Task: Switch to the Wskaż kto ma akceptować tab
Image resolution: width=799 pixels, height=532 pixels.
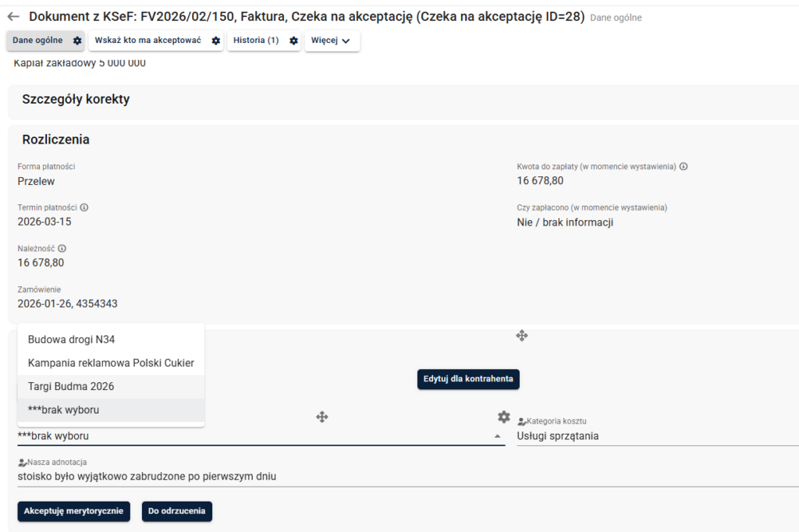Action: point(148,41)
